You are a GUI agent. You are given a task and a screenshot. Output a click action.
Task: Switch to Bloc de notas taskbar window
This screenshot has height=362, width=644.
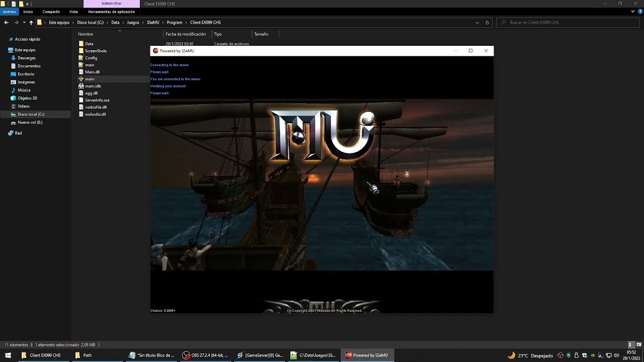coord(151,355)
